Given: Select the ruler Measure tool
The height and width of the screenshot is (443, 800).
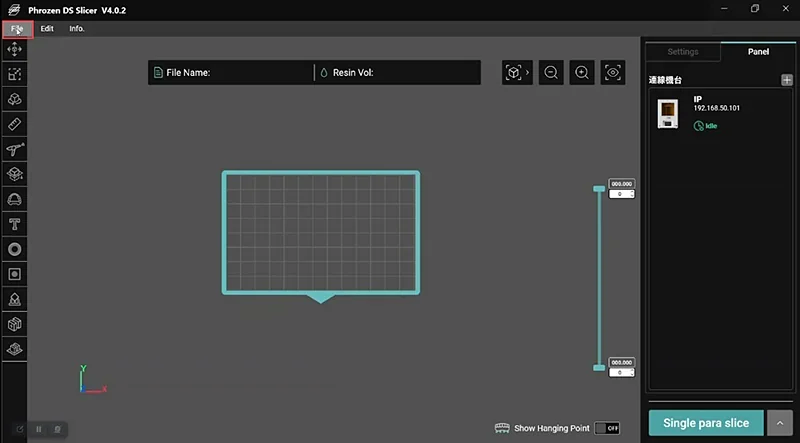Looking at the screenshot, I should pyautogui.click(x=14, y=125).
